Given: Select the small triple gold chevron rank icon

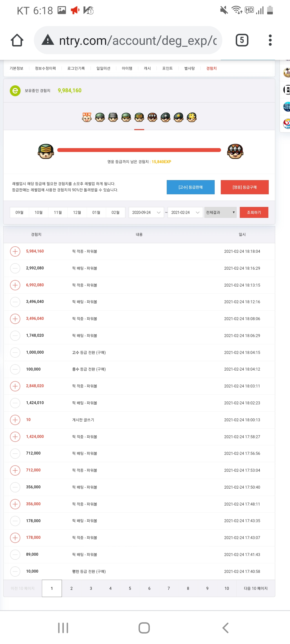Looking at the screenshot, I should [139, 117].
